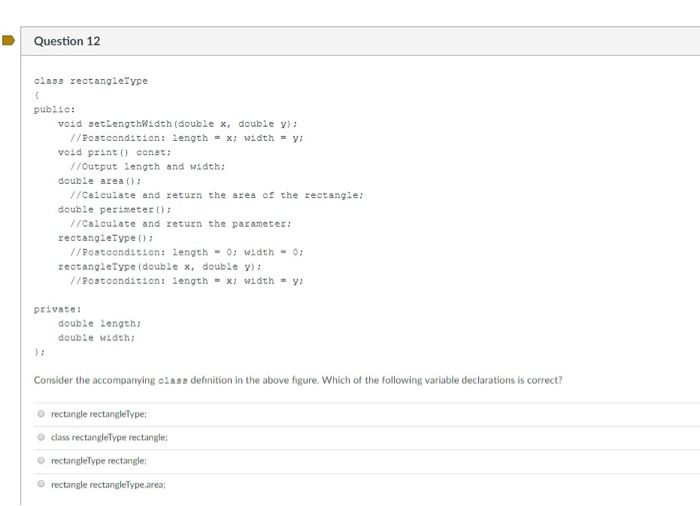
Task: Click 'double length;' member line
Action: [100, 323]
